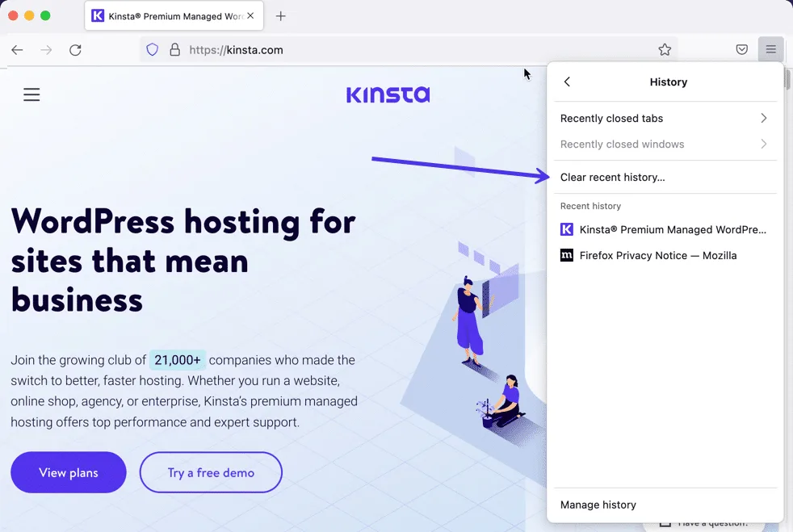The image size is (793, 532).
Task: Expand Recently closed tabs
Action: point(665,119)
